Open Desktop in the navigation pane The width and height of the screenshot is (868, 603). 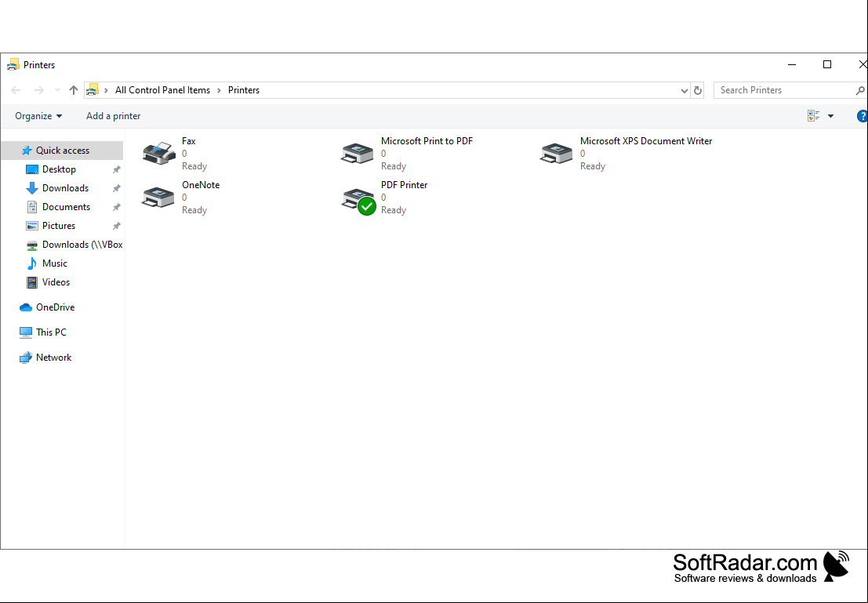[x=60, y=169]
